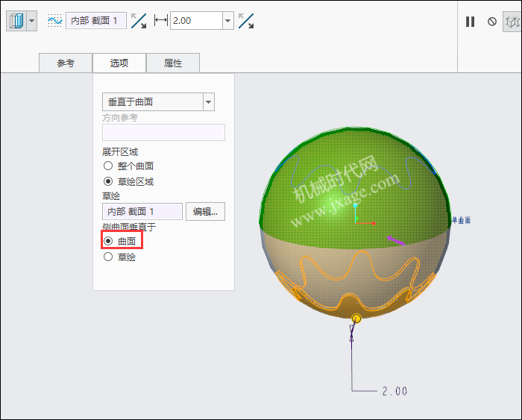522x420 pixels.
Task: Expand the 2.00 offset value dropdown
Action: pos(227,21)
